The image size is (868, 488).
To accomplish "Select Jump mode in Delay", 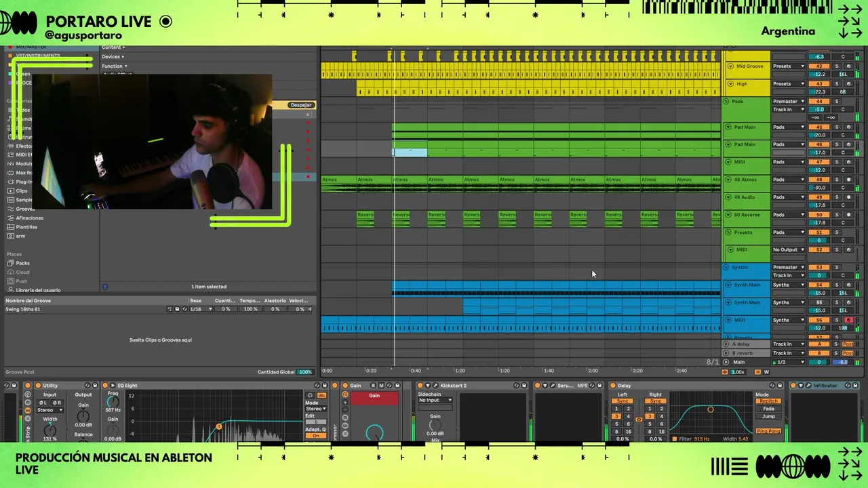I will point(768,416).
